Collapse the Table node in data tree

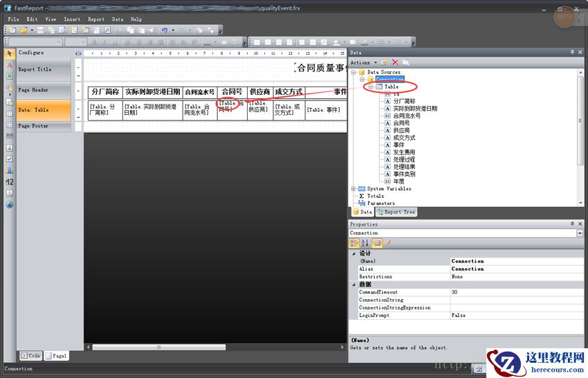(371, 87)
